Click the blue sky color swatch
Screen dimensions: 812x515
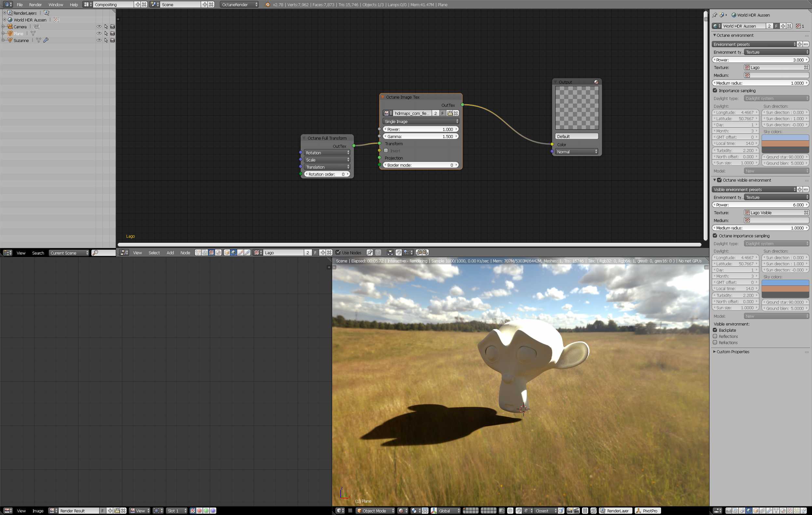click(785, 137)
